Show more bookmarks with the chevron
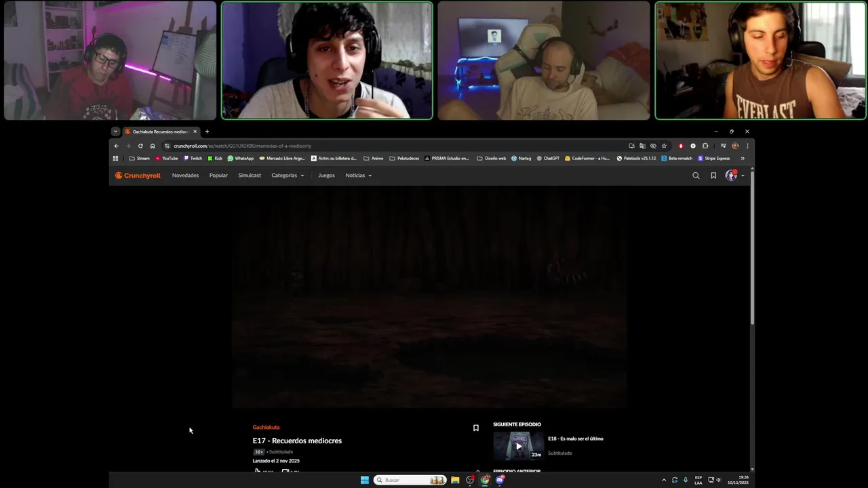 (x=743, y=159)
